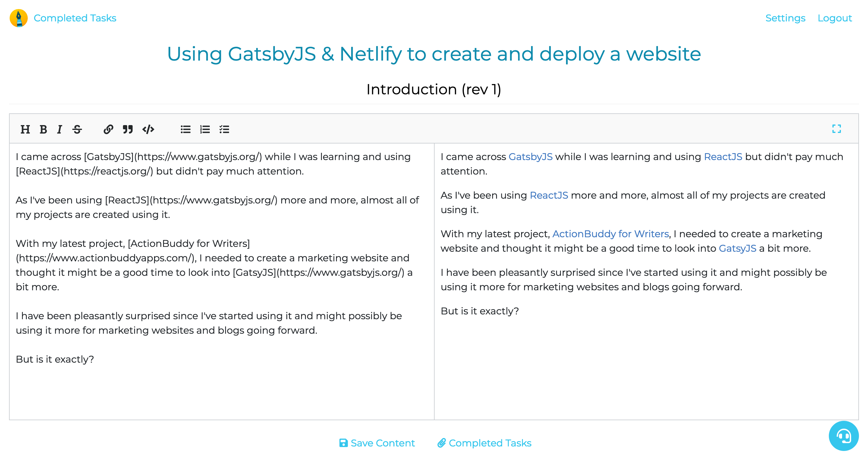The height and width of the screenshot is (460, 868).
Task: Create an unordered bullet list
Action: [x=186, y=129]
